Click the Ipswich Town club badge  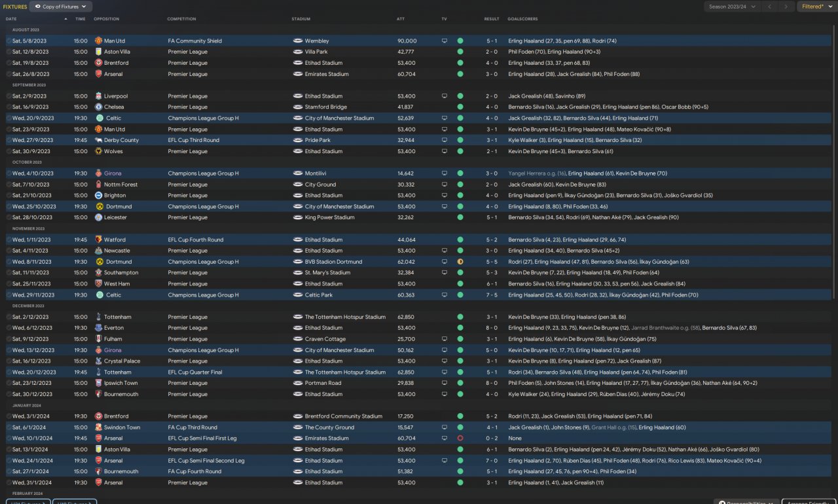click(98, 383)
